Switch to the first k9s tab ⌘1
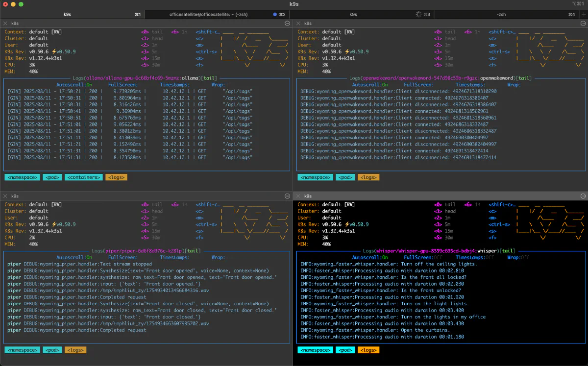Screen dimensions: 588x366 [x=73, y=14]
